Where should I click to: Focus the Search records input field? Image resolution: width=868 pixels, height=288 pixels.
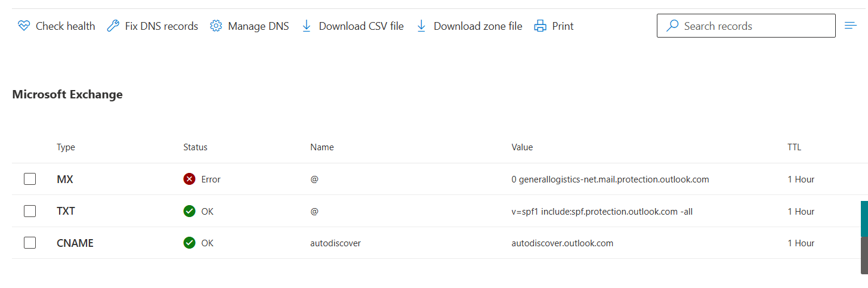(x=746, y=26)
